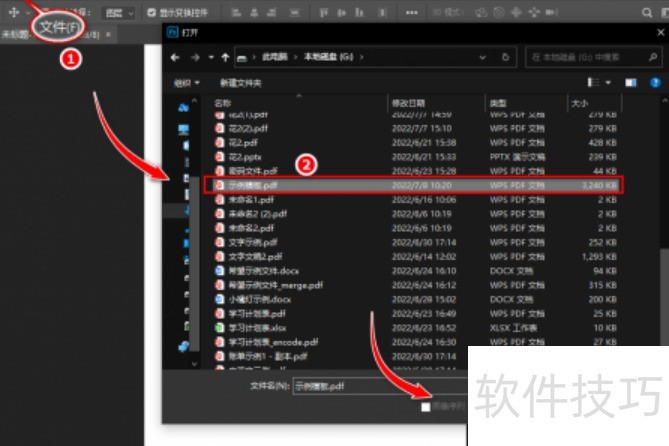Click the WPS cloud icon in sidebar
The width and height of the screenshot is (669, 446).
[x=183, y=108]
